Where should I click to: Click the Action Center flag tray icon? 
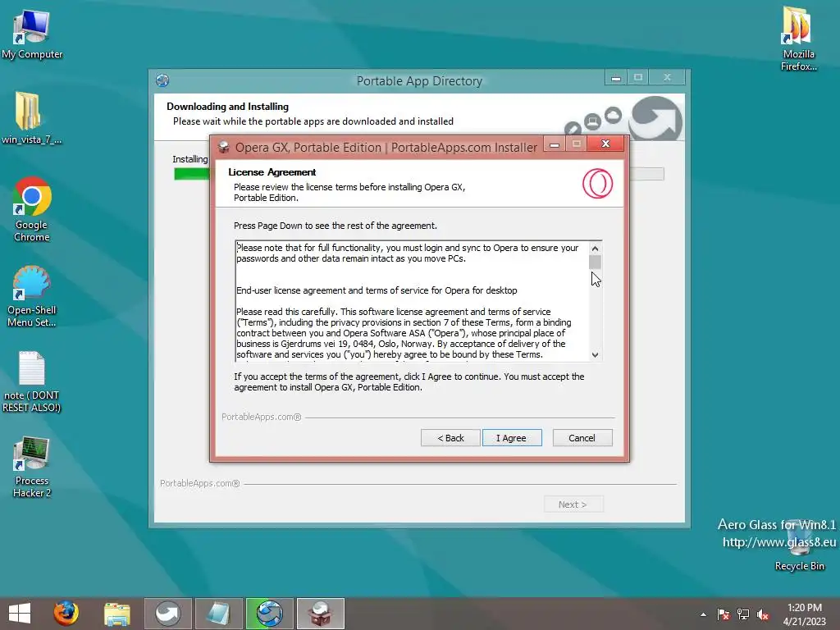coord(724,614)
